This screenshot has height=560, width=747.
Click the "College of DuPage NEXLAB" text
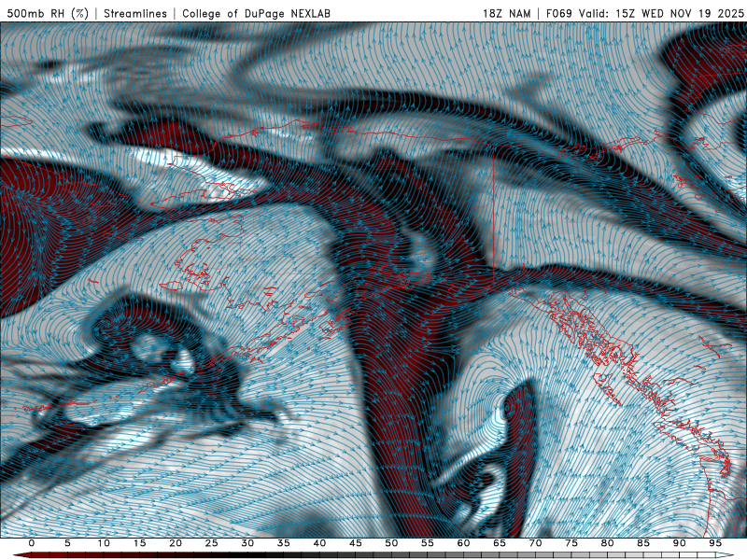click(x=256, y=13)
